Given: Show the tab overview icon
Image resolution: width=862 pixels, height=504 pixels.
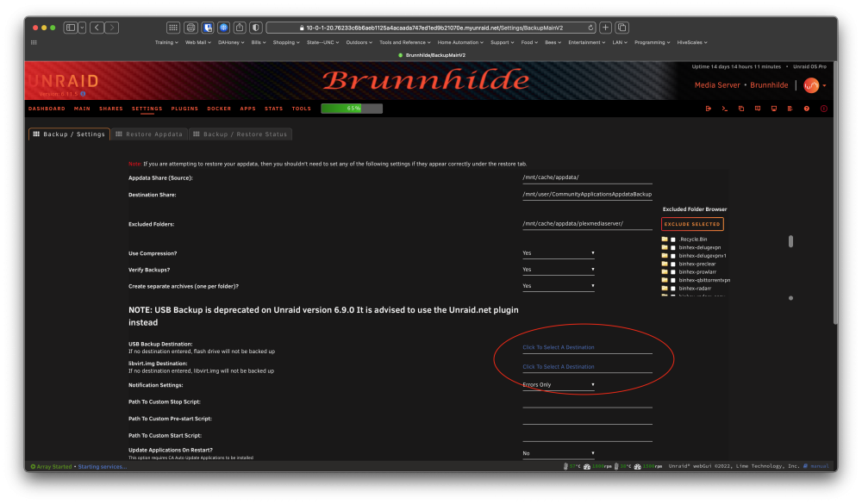Looking at the screenshot, I should click(x=622, y=28).
